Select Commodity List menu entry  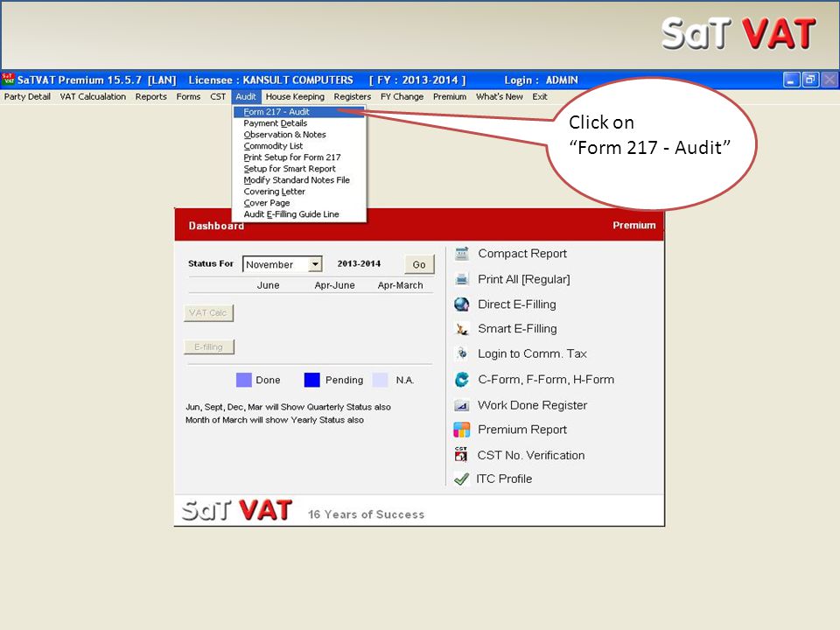click(299, 146)
